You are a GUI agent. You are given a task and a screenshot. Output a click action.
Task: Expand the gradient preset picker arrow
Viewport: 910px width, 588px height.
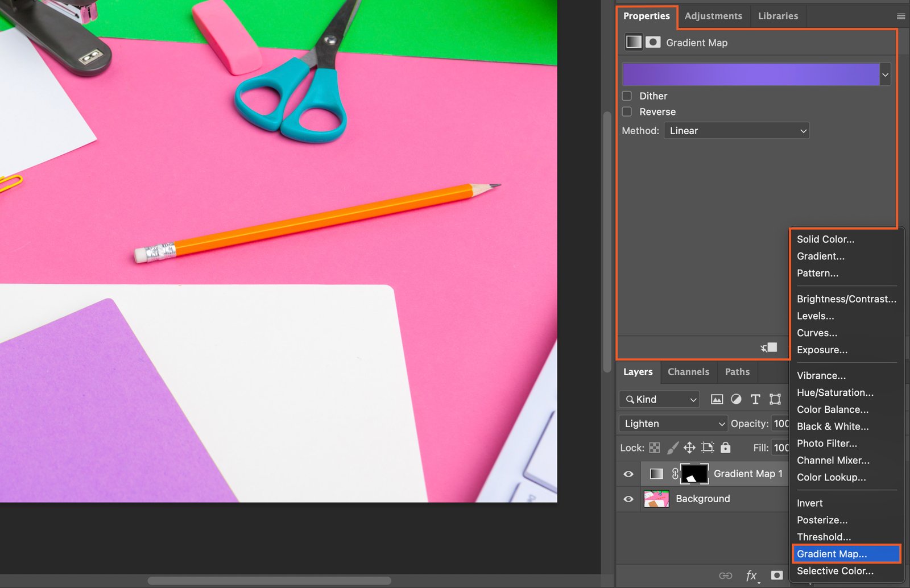click(x=885, y=74)
